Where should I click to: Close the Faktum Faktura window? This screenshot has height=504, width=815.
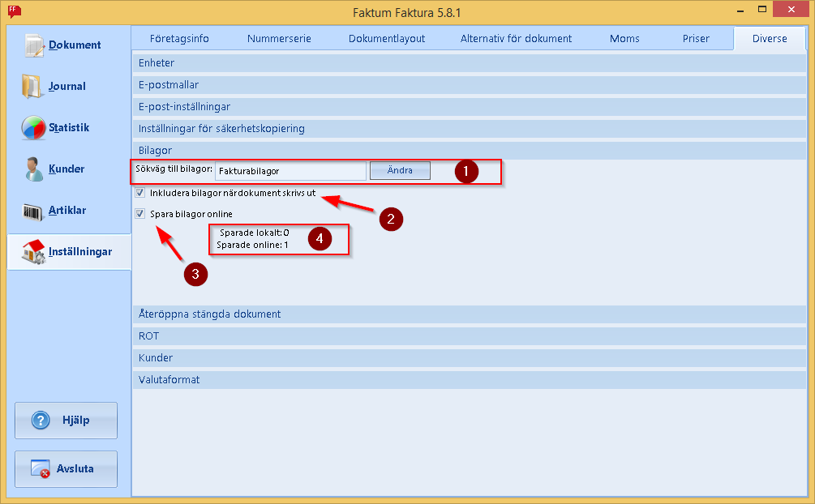[791, 10]
